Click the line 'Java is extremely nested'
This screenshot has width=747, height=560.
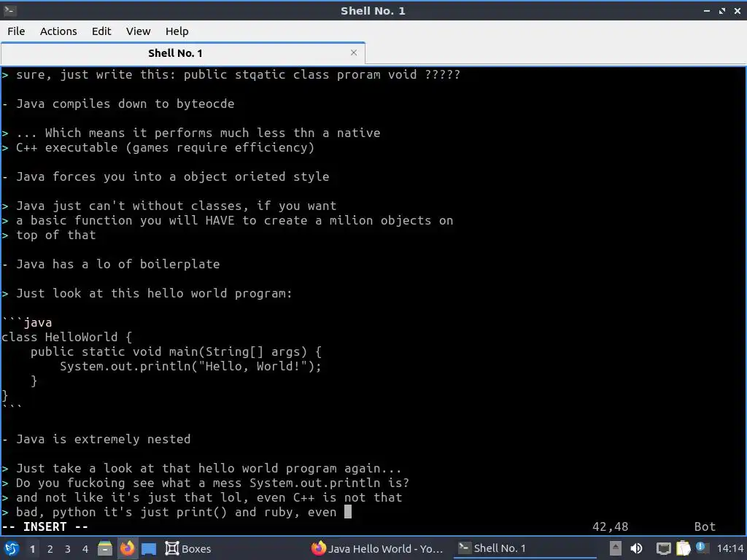pos(96,439)
